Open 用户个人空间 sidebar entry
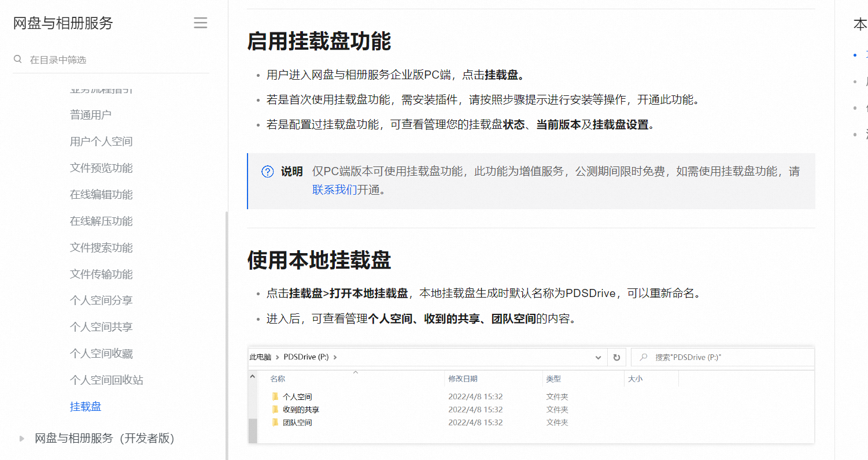Screen dimensions: 868x460 pos(101,142)
